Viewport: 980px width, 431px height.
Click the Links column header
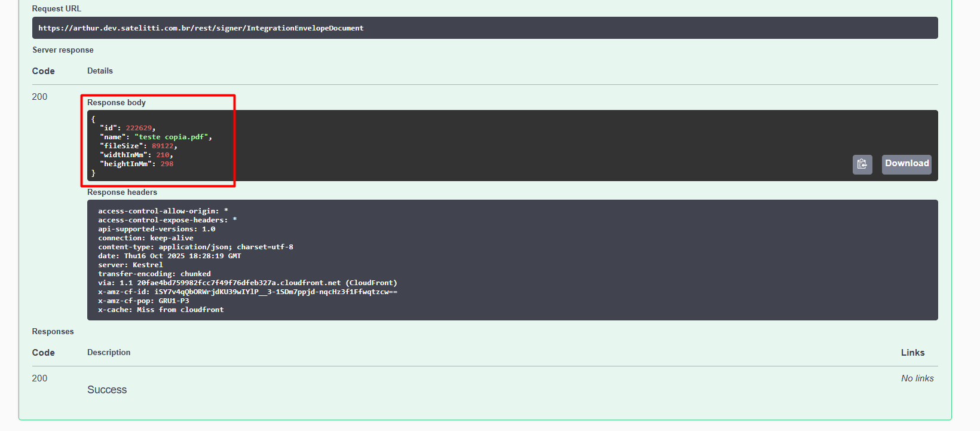(x=912, y=353)
